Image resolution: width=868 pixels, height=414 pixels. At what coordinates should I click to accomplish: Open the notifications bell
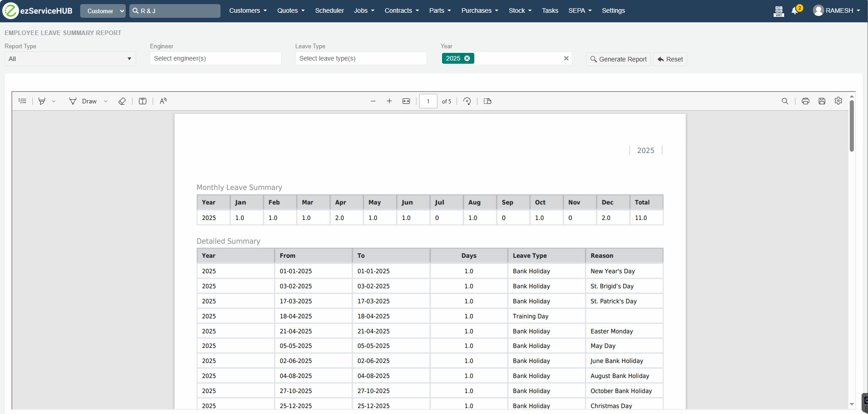point(795,11)
